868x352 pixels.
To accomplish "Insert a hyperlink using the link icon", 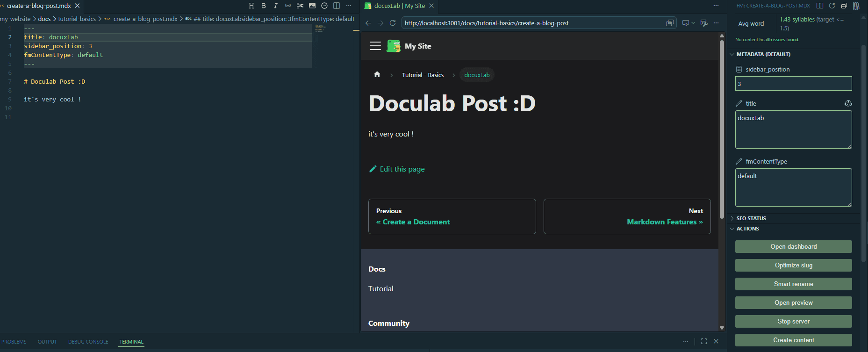I will [288, 6].
